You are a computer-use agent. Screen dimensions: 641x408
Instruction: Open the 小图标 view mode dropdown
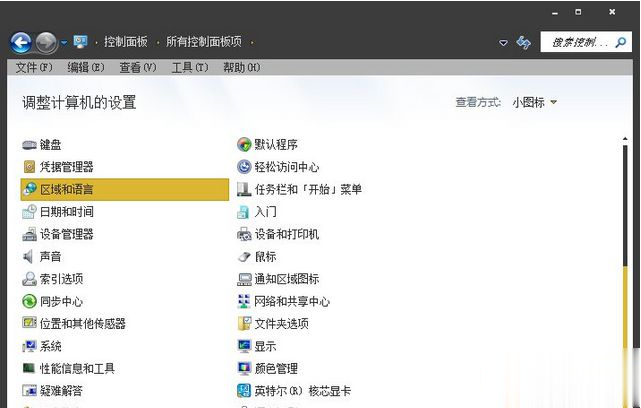pos(534,102)
